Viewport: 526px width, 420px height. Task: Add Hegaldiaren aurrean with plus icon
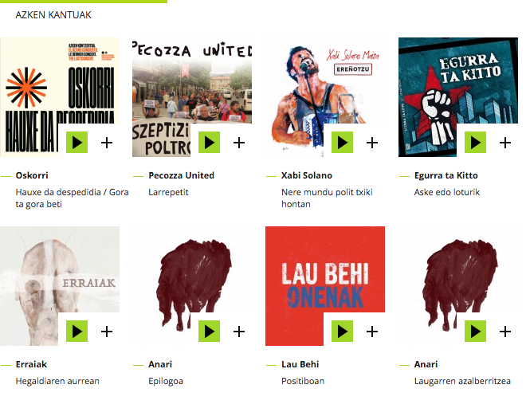[x=107, y=332]
